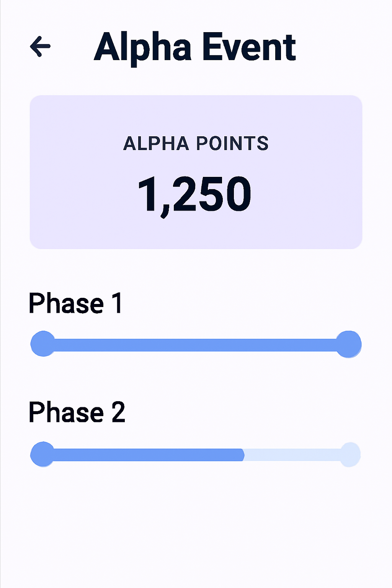This screenshot has height=588, width=392.
Task: Click the digit 1 in Phase 1 label
Action: pyautogui.click(x=117, y=304)
